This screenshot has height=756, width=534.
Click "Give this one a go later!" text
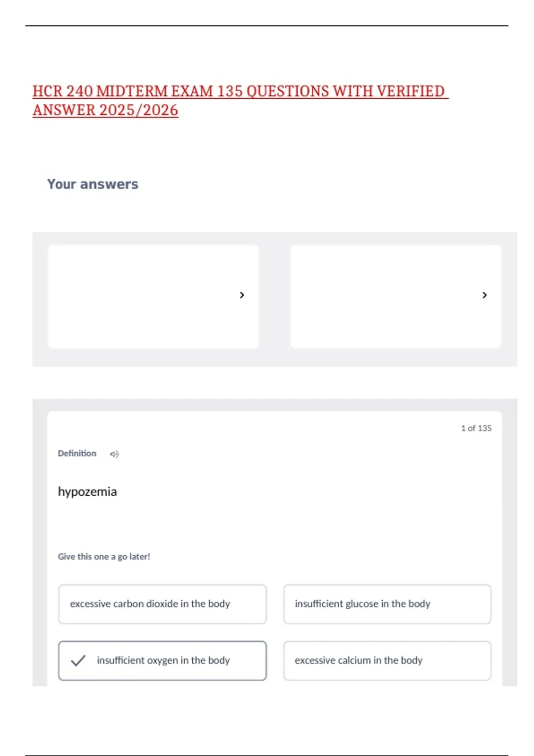104,557
